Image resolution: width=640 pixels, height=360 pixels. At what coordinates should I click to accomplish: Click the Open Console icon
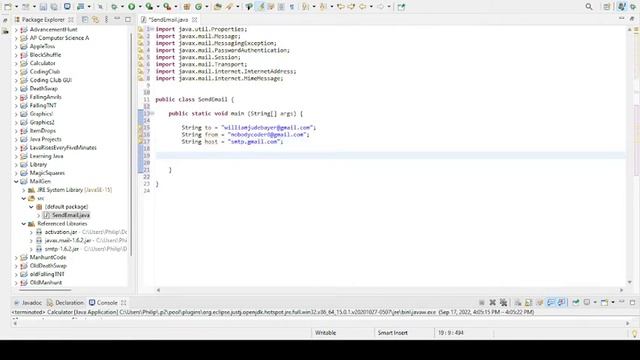pyautogui.click(x=604, y=302)
